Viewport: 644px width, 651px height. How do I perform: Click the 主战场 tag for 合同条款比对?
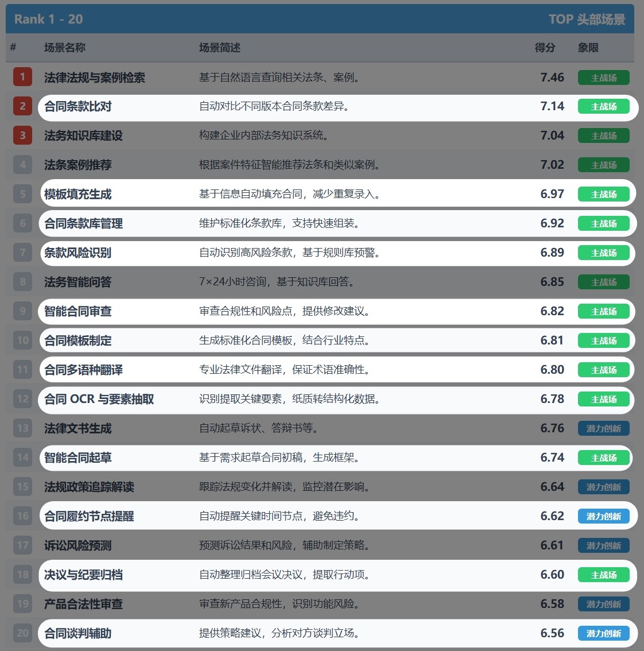click(x=604, y=107)
